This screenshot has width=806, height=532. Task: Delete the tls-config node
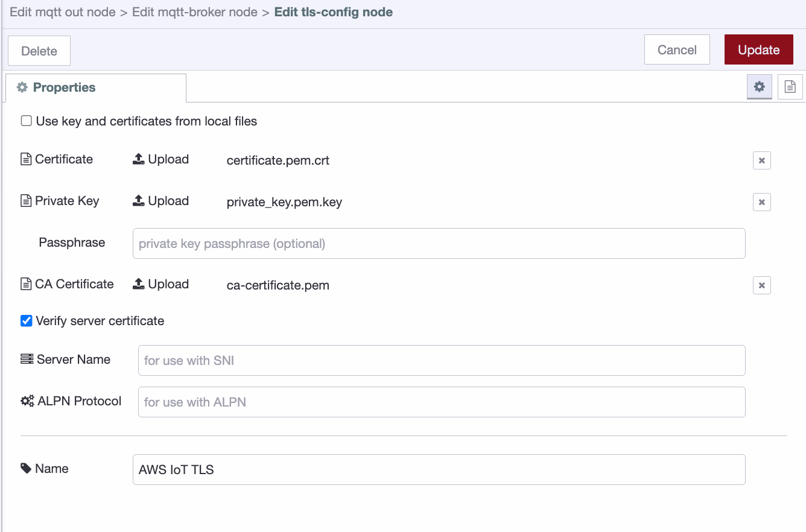pos(39,50)
